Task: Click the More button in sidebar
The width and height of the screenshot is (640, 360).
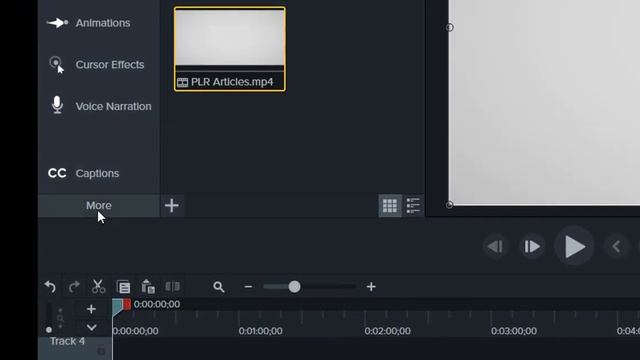Action: [x=99, y=205]
